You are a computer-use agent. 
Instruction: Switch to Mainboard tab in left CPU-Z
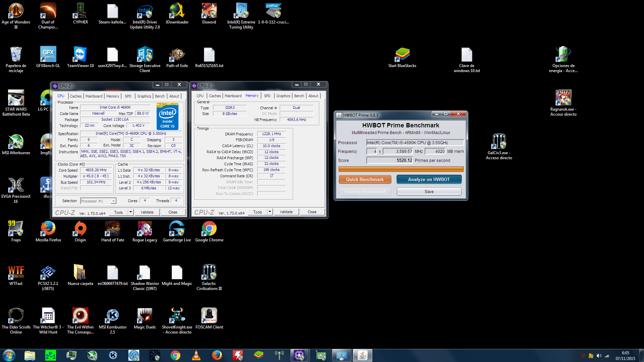94,96
